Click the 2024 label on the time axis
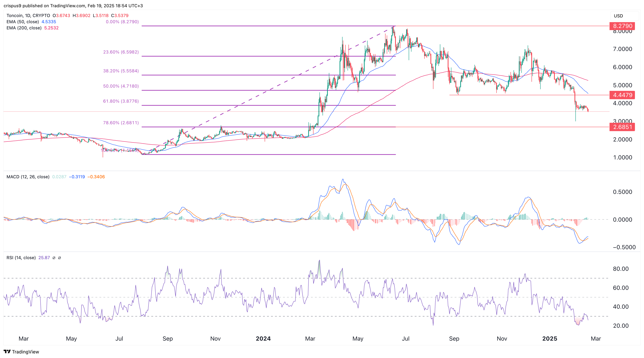This screenshot has height=358, width=644. click(263, 339)
